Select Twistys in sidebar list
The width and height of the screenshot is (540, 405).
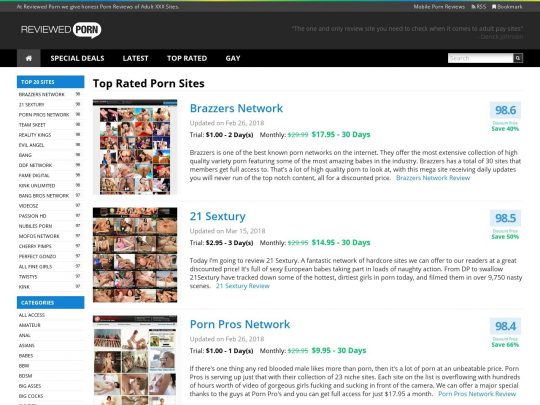28,277
